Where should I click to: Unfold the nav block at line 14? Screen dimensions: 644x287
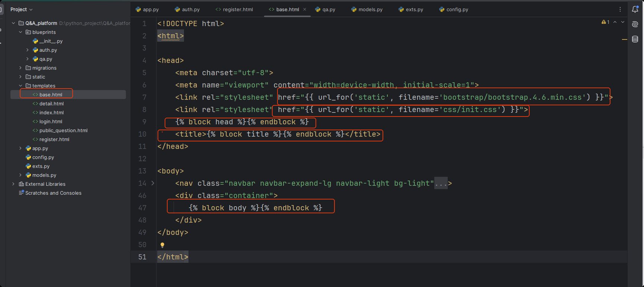coord(153,183)
